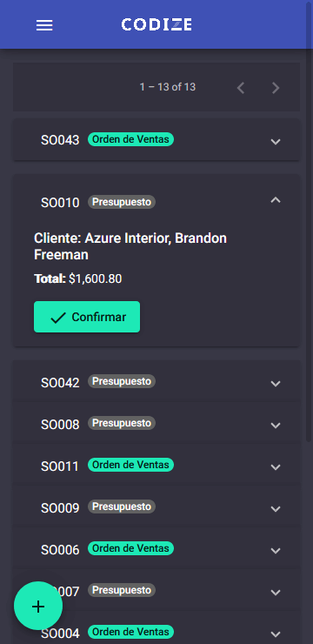Click the floating plus add button
The width and height of the screenshot is (313, 644).
pos(38,606)
